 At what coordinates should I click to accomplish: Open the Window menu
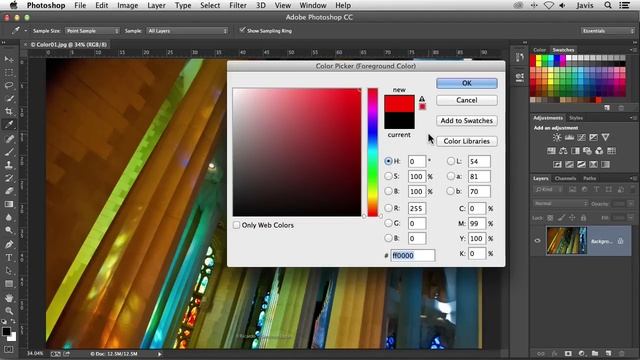tap(313, 5)
